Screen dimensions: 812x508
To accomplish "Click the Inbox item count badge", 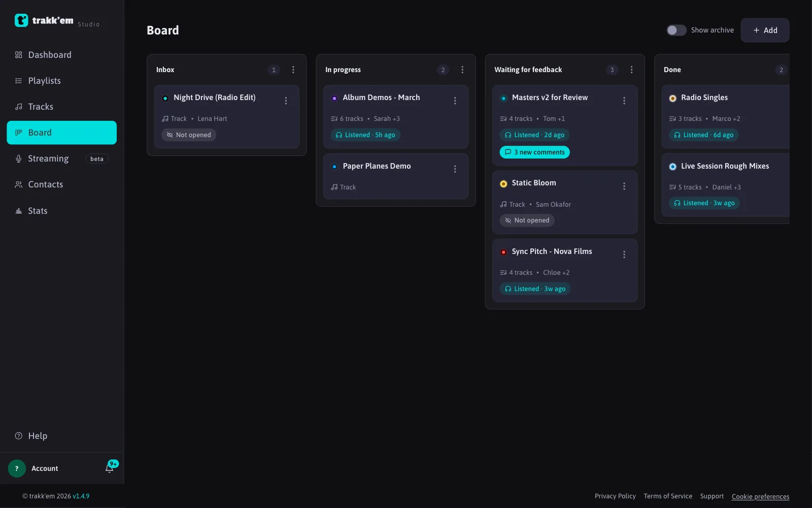I will tap(274, 70).
